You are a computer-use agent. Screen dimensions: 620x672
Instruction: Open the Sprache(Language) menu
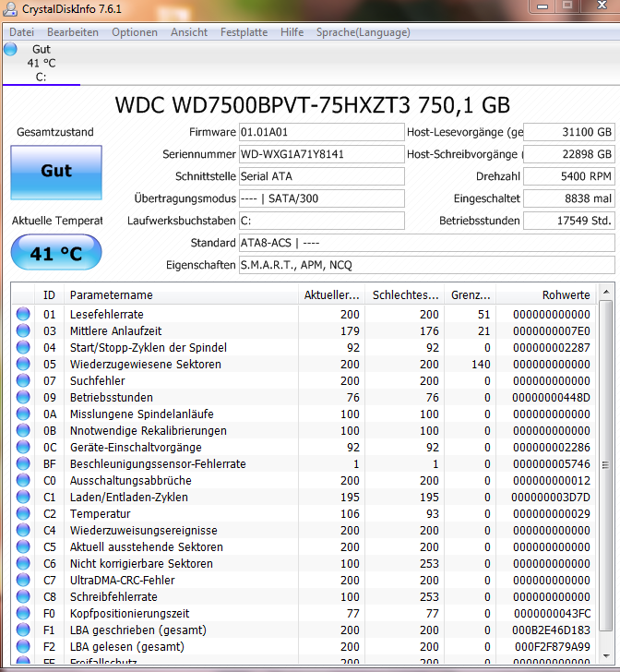coord(364,32)
